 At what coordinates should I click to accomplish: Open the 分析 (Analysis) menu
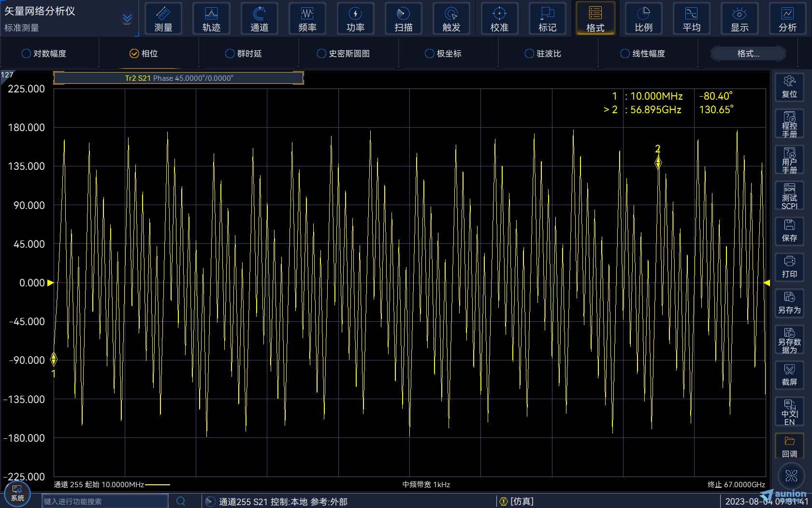[787, 18]
